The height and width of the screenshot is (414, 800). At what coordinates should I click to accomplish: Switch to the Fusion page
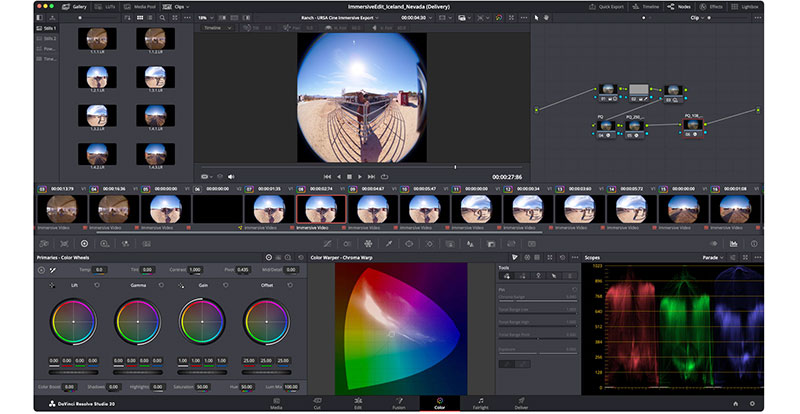tap(399, 403)
